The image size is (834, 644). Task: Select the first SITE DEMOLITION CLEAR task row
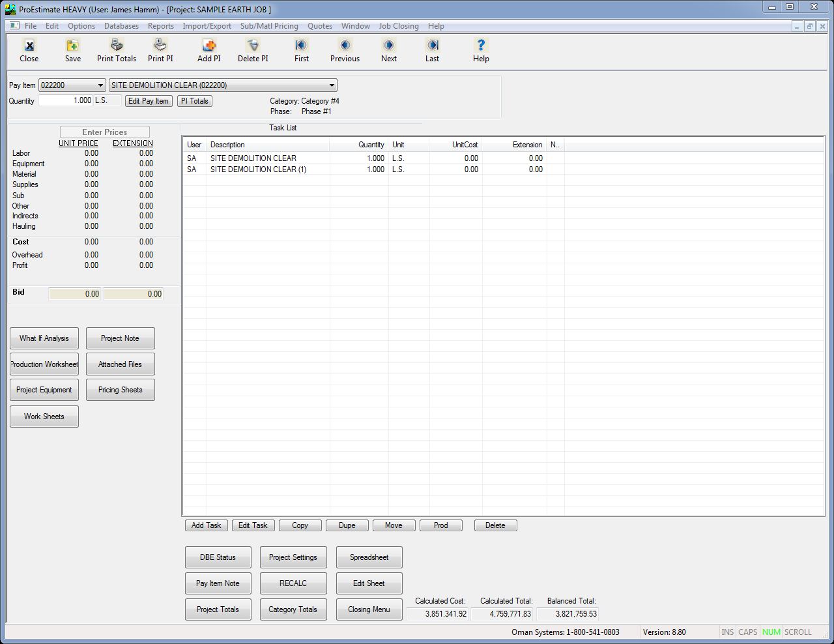(x=504, y=158)
